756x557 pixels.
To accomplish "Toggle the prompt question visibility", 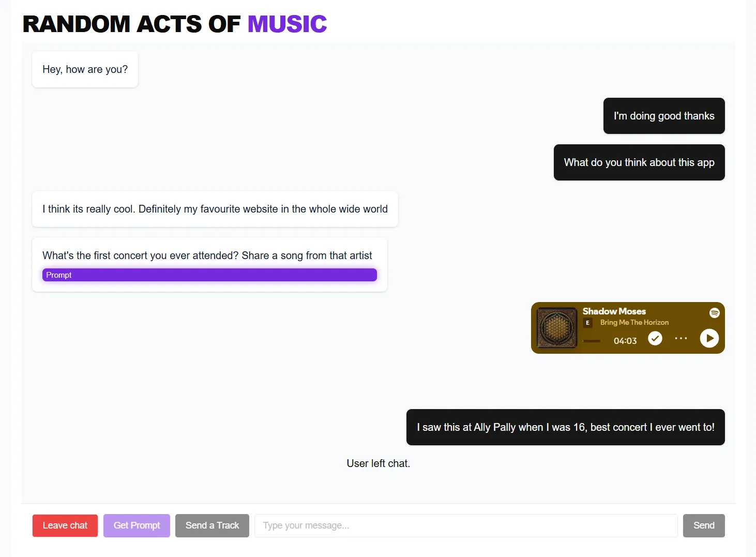I will pyautogui.click(x=209, y=275).
